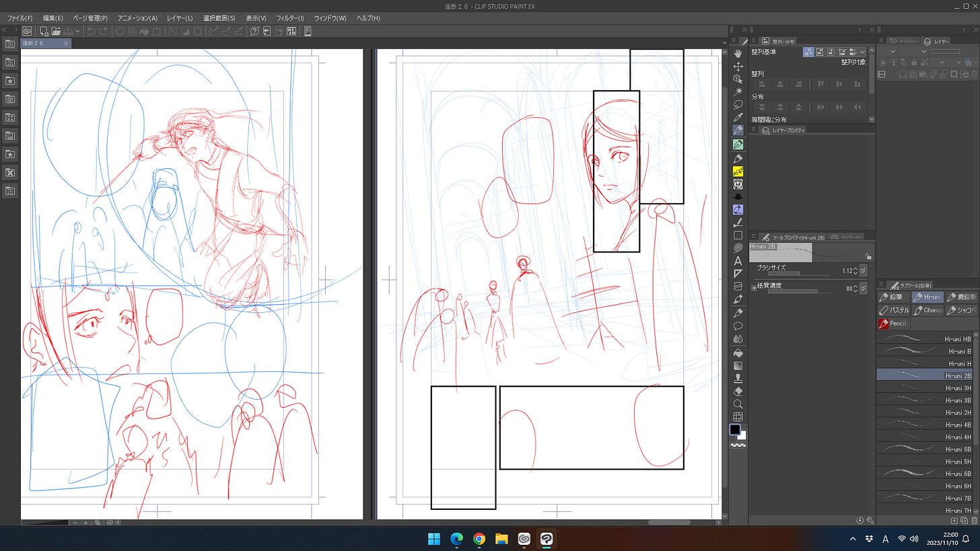Screen dimensions: 980x551
Task: Toggle second align reference mode button
Action: (x=820, y=52)
